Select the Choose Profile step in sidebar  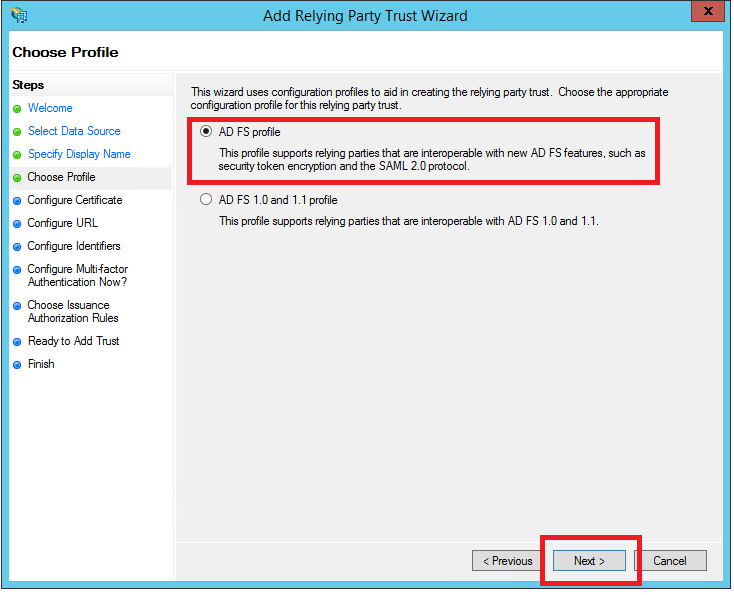point(61,177)
